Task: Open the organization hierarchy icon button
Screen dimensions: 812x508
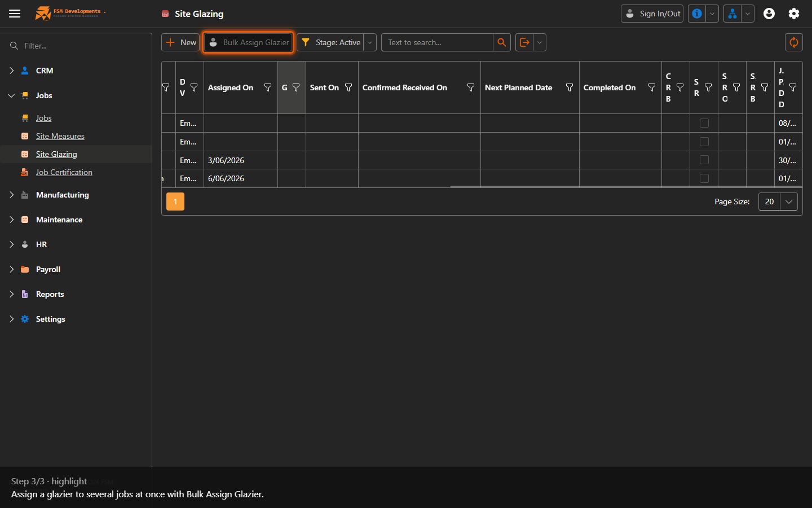Action: click(x=732, y=14)
